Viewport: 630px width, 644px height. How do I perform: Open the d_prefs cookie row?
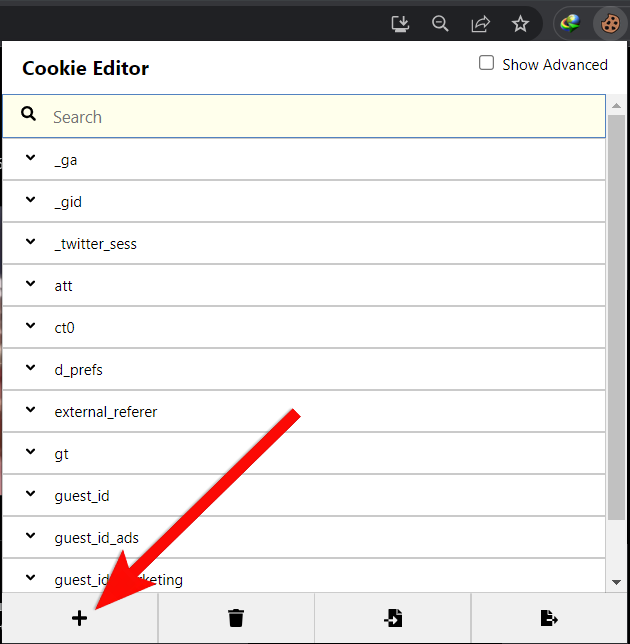tap(300, 370)
